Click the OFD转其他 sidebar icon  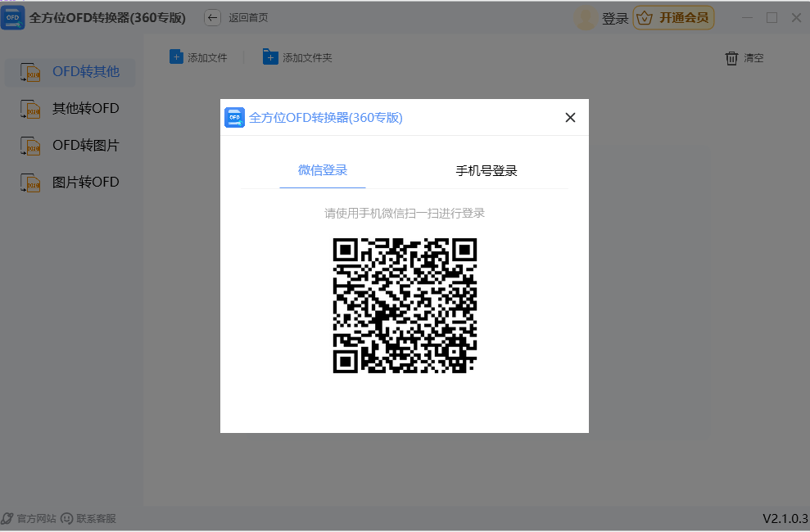tap(30, 72)
